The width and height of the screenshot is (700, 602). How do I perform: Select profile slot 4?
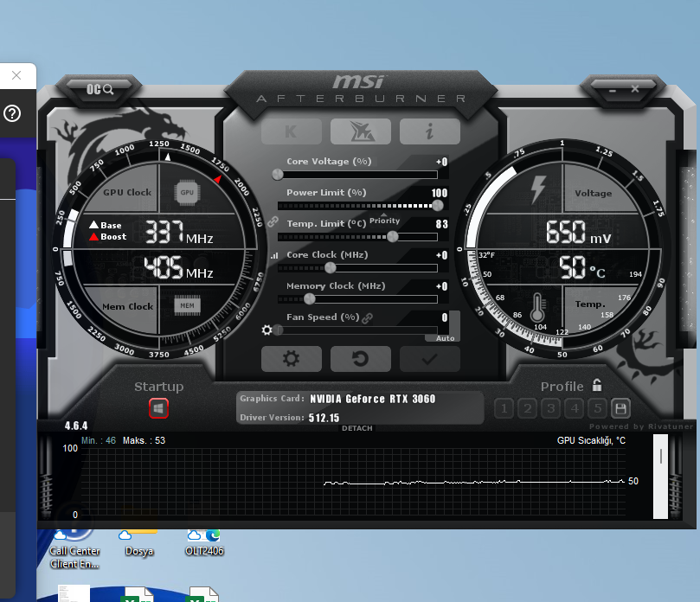pyautogui.click(x=575, y=408)
